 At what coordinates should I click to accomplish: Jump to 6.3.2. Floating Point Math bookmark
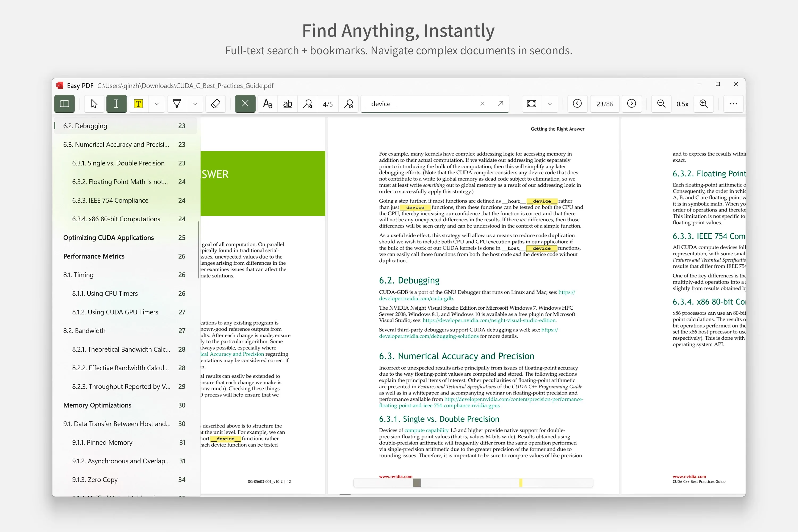tap(126, 182)
